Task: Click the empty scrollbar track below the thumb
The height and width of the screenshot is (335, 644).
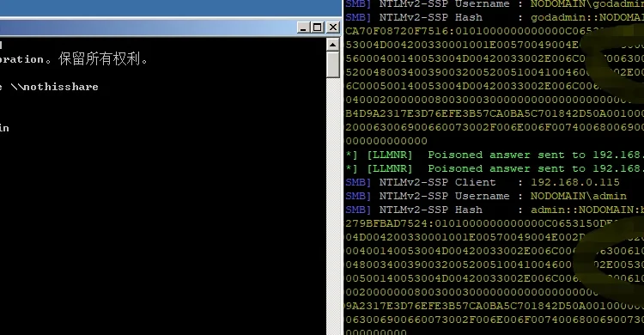Action: click(x=333, y=205)
